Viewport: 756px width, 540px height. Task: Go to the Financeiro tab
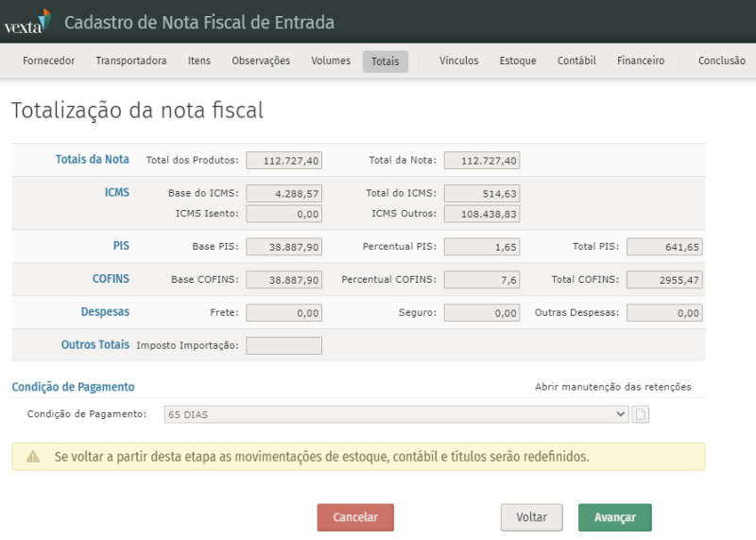(x=641, y=61)
